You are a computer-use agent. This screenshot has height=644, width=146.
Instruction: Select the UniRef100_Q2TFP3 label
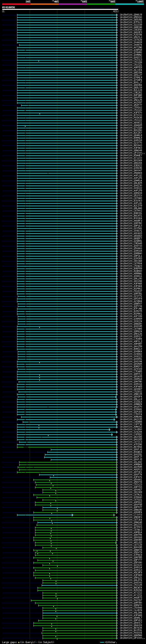131,527
